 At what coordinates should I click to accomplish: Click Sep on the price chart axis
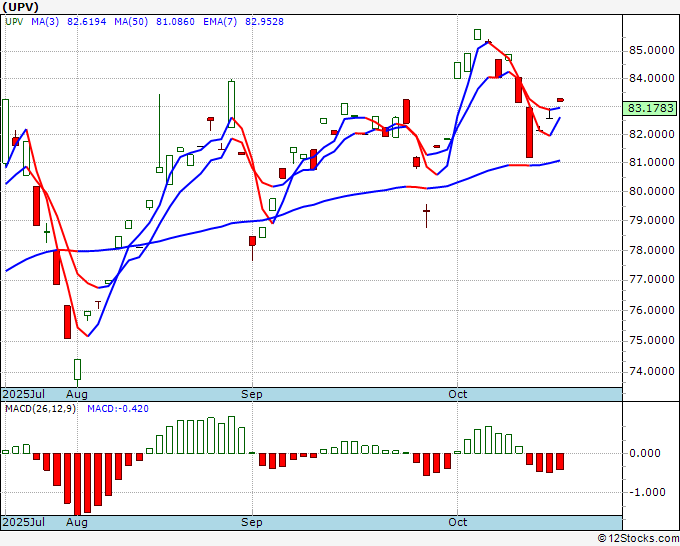[x=252, y=394]
